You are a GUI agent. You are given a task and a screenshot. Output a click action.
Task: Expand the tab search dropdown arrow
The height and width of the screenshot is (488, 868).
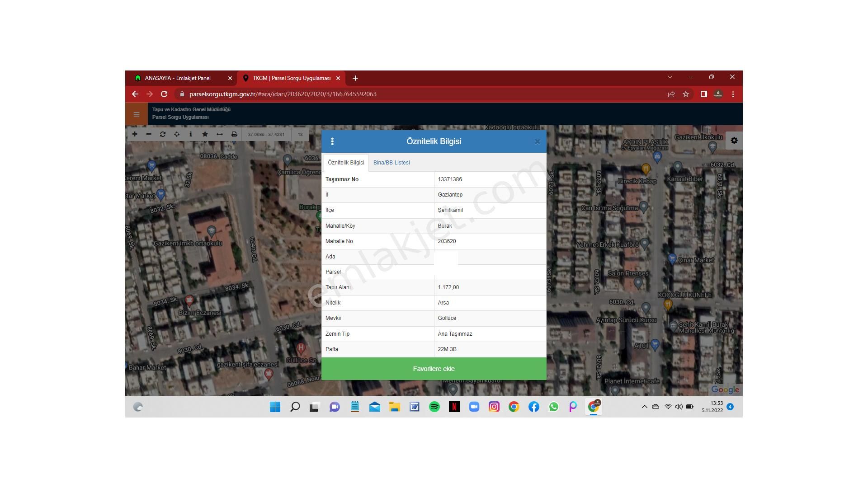click(670, 77)
